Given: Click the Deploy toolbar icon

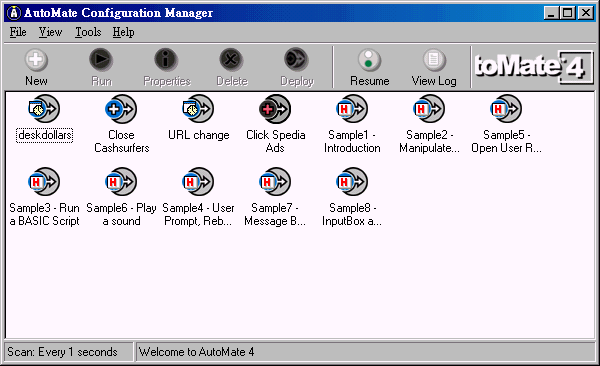Looking at the screenshot, I should click(x=296, y=60).
